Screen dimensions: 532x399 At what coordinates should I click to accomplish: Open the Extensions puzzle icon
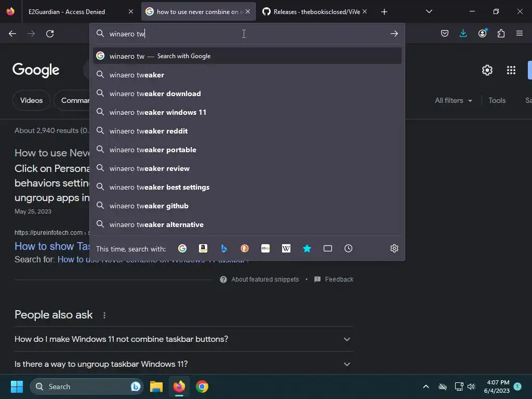[x=501, y=33]
